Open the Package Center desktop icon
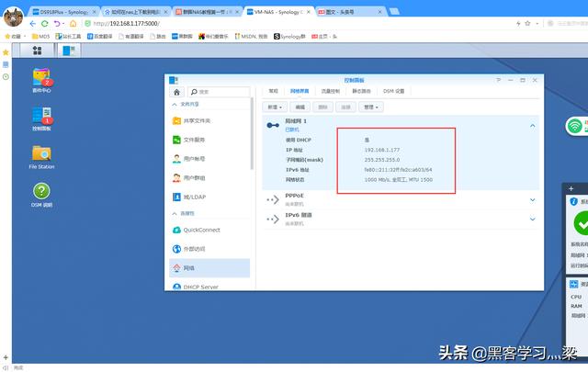This screenshot has height=372, width=588. (x=41, y=80)
